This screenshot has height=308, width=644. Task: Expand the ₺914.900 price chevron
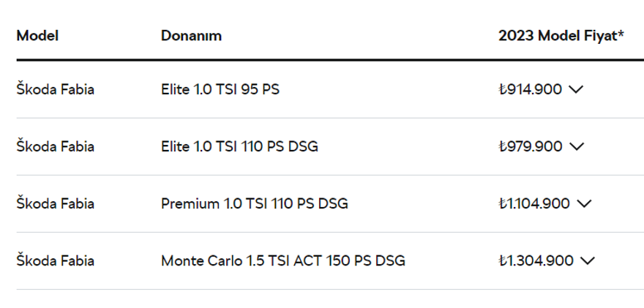(x=575, y=90)
